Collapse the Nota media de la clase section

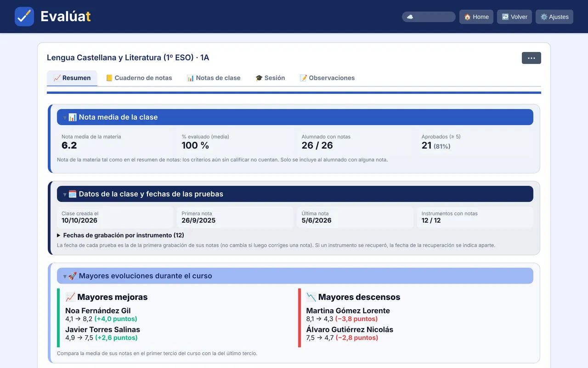[295, 117]
